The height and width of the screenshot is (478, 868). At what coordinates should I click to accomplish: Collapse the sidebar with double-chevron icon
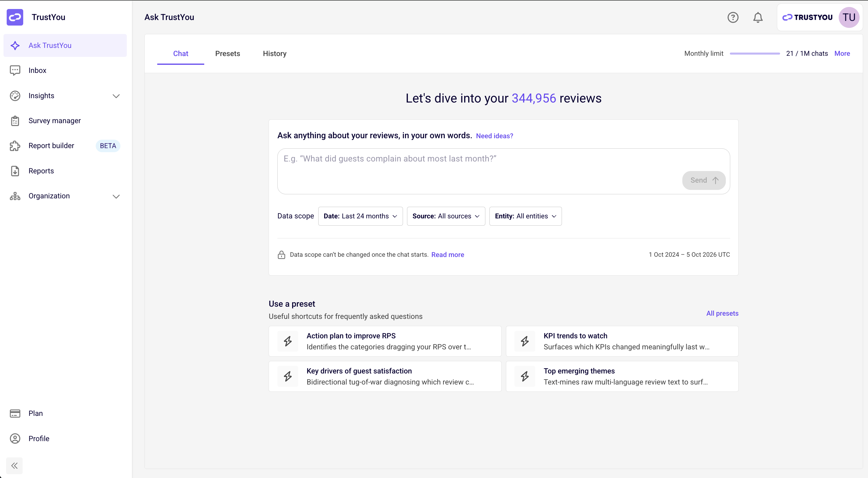coord(15,466)
